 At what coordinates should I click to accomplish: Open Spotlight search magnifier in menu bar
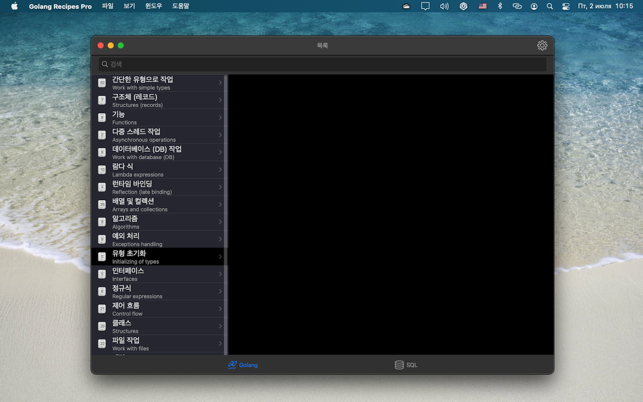[549, 6]
